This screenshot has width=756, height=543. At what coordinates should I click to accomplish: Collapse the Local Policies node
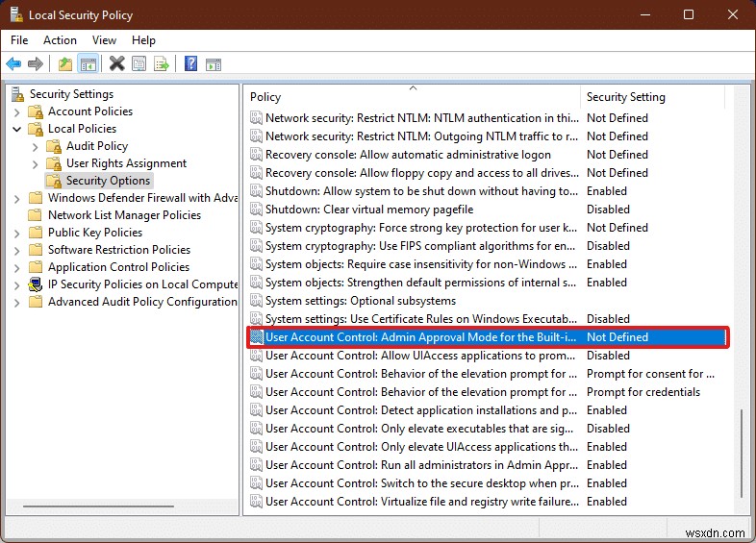click(17, 129)
